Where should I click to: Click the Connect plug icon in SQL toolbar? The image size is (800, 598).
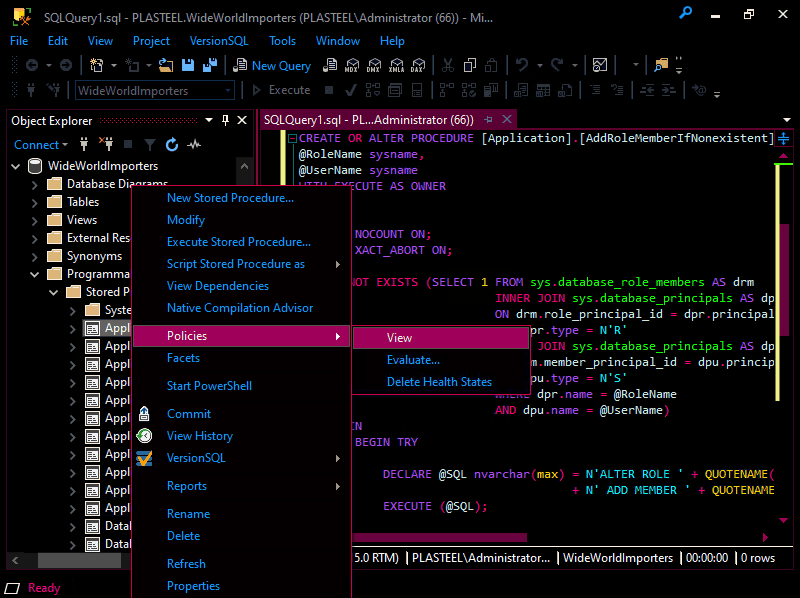[x=31, y=90]
